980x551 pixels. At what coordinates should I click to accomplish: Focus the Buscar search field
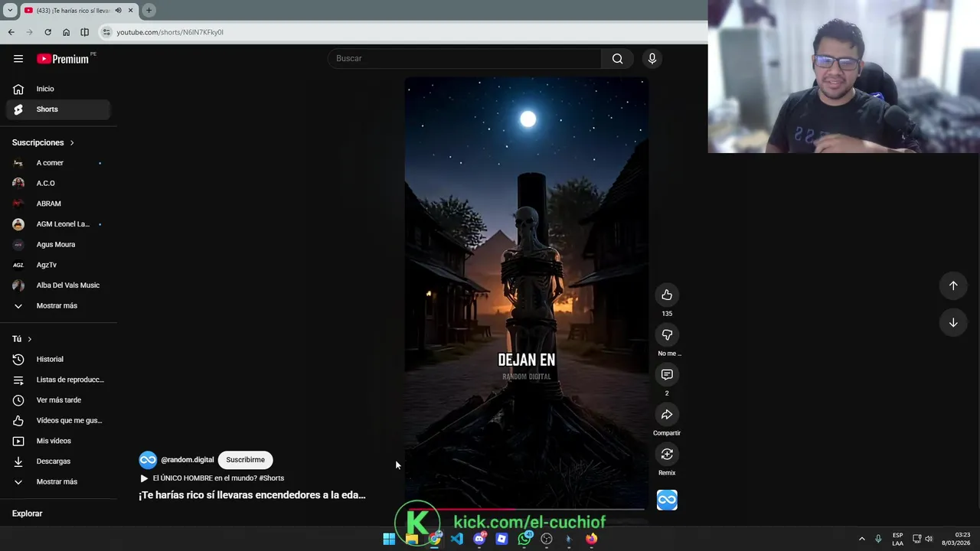coord(465,59)
